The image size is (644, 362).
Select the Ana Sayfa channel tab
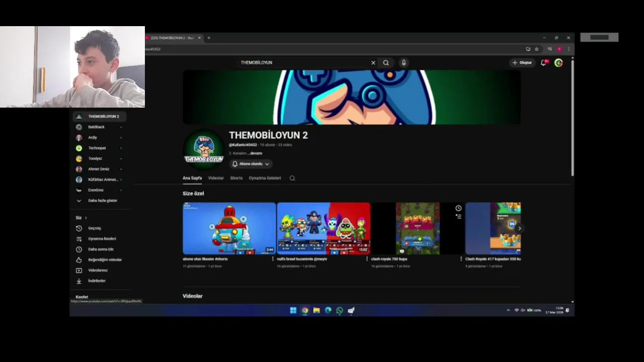(192, 178)
